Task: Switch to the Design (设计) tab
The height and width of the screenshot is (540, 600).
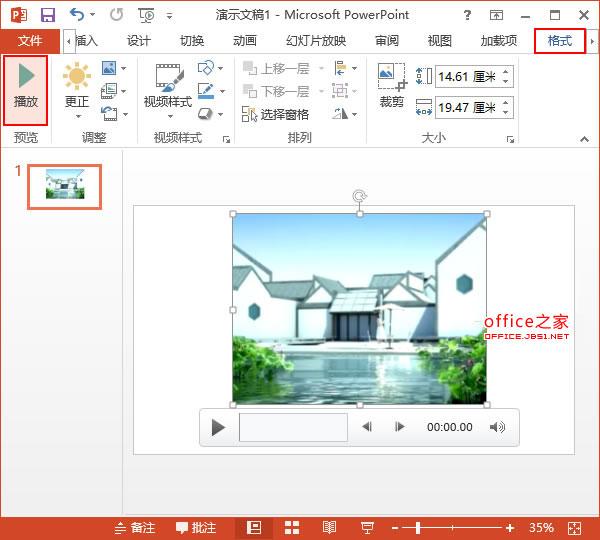Action: tap(139, 41)
